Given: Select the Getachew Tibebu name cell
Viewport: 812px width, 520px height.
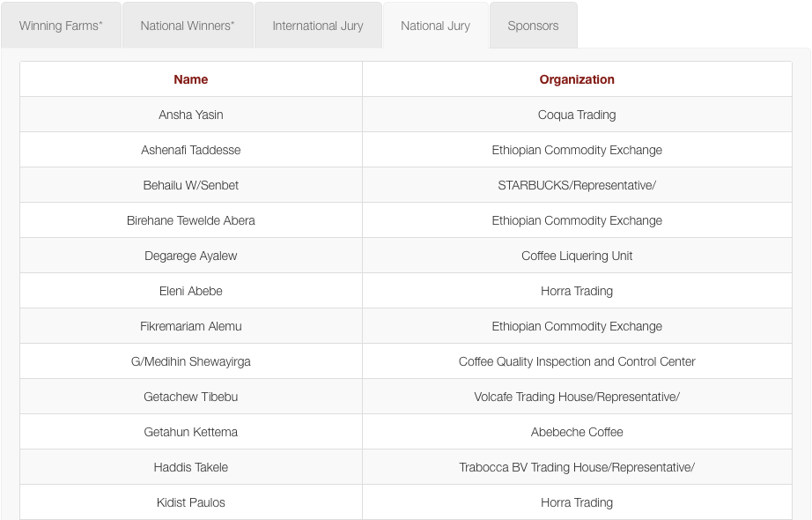Looking at the screenshot, I should point(191,397).
